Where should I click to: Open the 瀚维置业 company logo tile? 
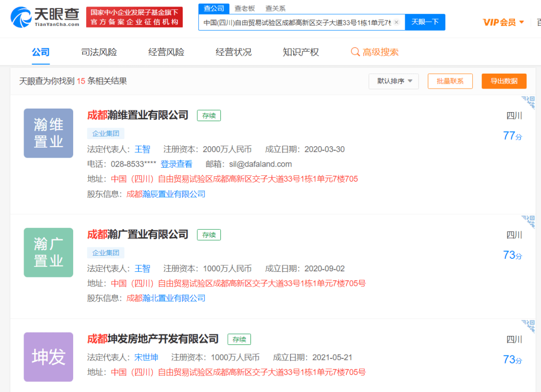point(49,133)
